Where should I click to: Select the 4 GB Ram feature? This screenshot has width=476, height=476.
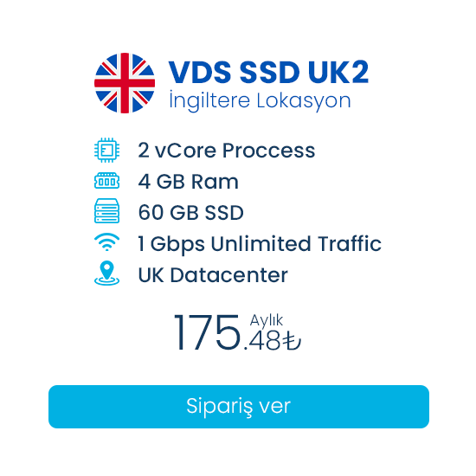click(188, 182)
